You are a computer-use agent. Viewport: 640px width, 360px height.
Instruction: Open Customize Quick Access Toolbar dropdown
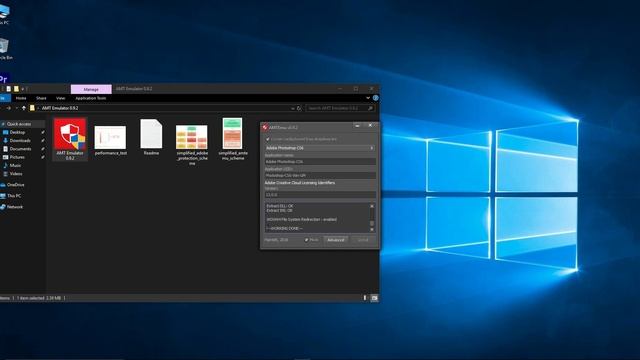[x=23, y=89]
